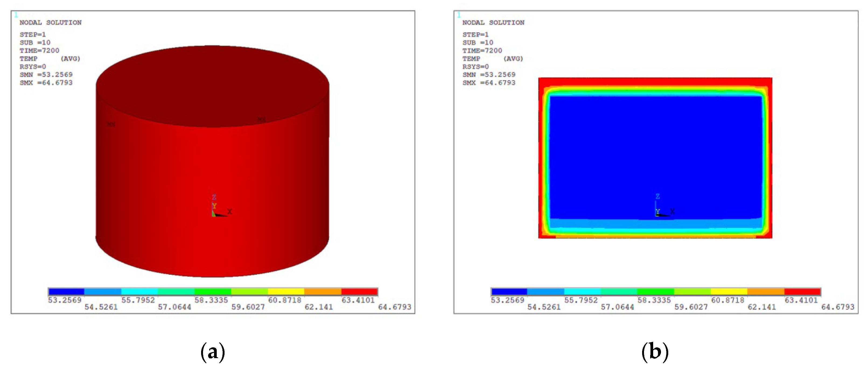Click the MX marker on the cylinder top edge
This screenshot has height=367, width=868.
(261, 120)
